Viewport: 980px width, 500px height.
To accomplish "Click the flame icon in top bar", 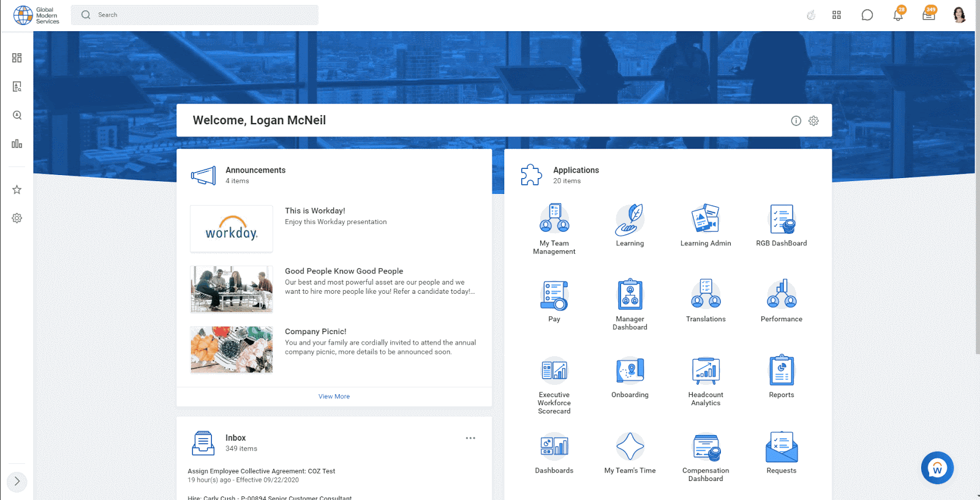I will (811, 15).
